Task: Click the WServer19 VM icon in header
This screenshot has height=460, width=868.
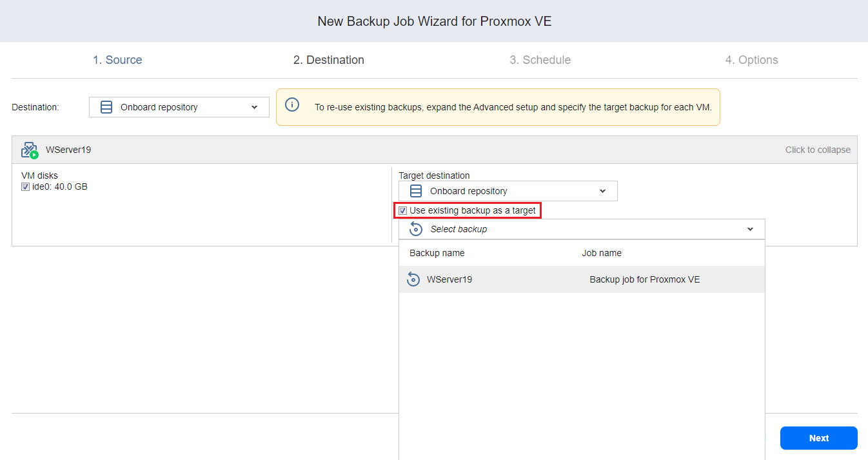Action: pos(30,150)
